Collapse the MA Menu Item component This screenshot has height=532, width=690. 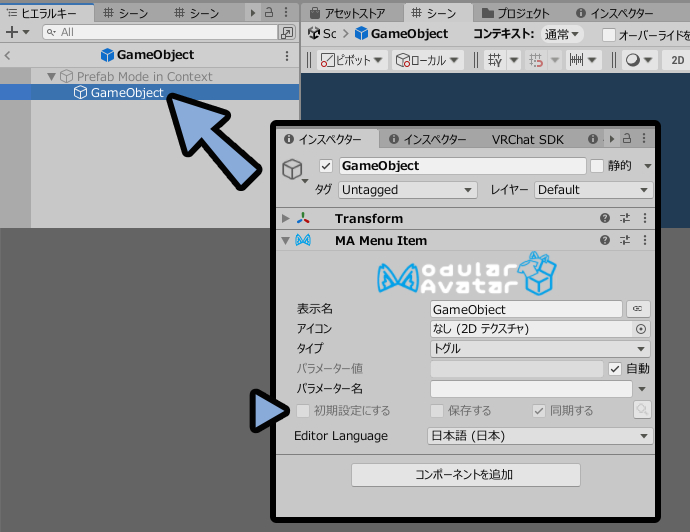point(286,241)
